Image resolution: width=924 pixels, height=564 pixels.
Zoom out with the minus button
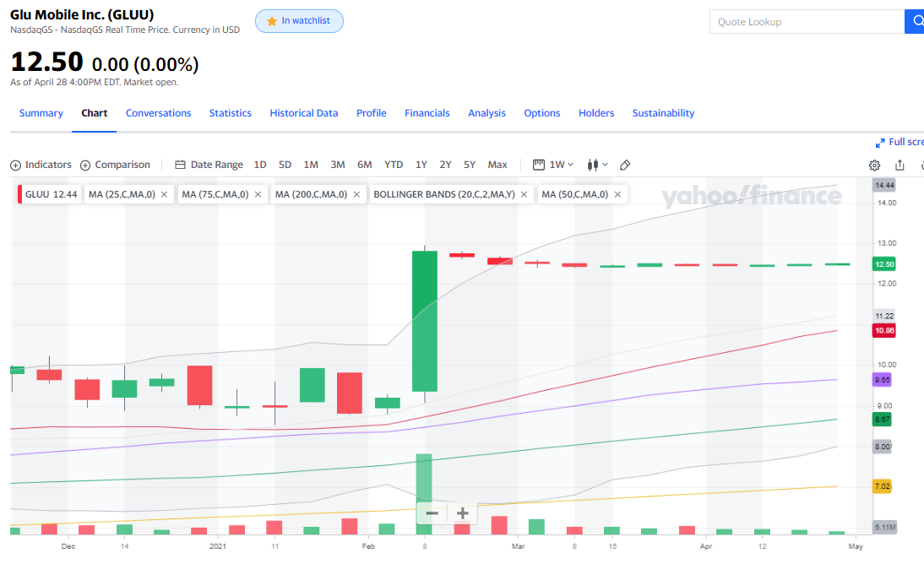(x=432, y=513)
